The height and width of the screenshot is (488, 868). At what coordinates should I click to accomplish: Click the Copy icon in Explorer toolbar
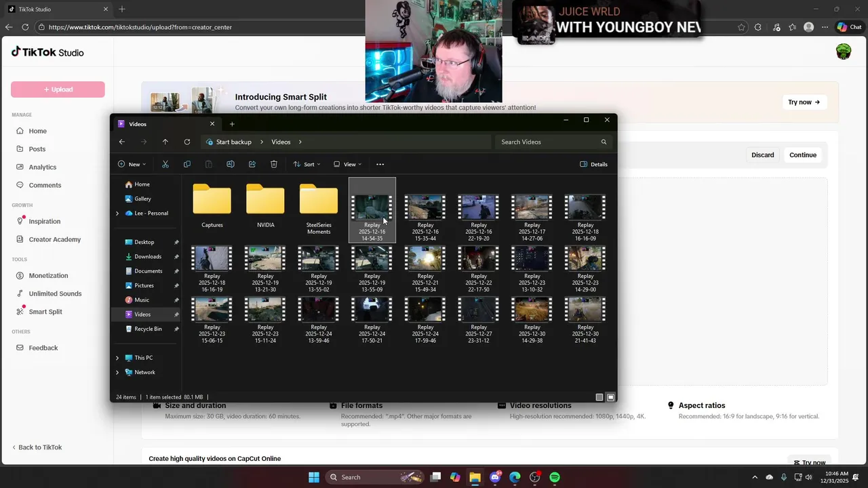click(x=187, y=164)
